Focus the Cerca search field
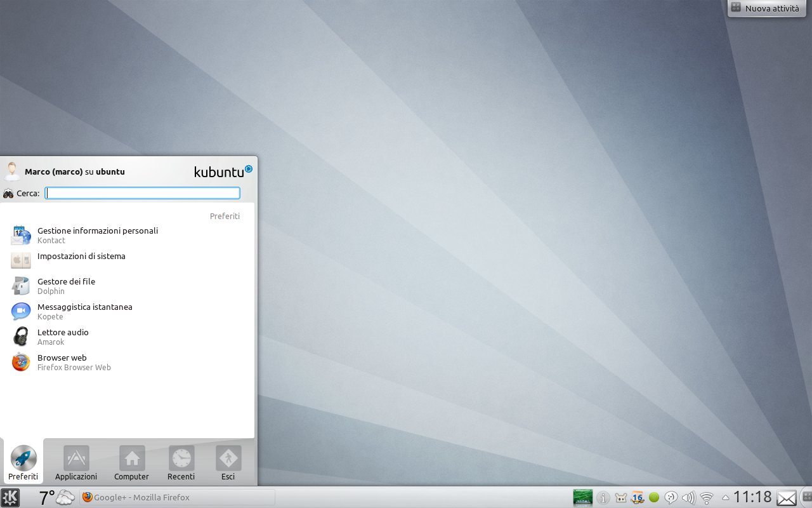Image resolution: width=812 pixels, height=508 pixels. click(x=143, y=193)
